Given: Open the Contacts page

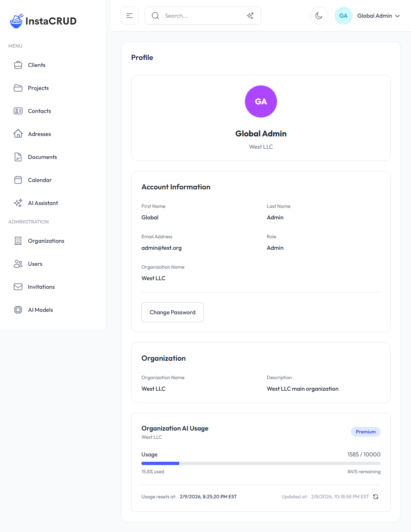Looking at the screenshot, I should pyautogui.click(x=39, y=111).
